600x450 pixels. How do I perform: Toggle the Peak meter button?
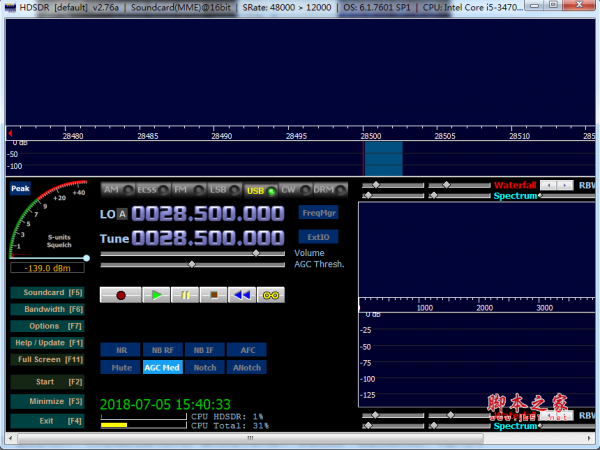(x=20, y=188)
